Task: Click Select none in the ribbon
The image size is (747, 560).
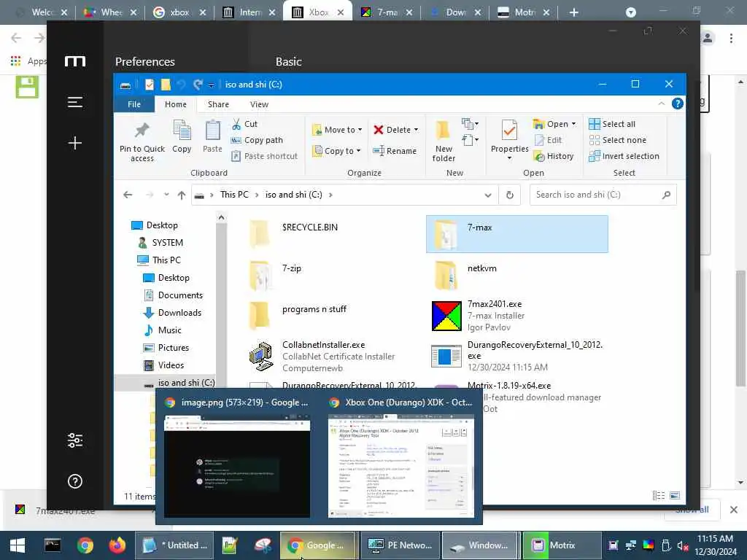Action: (618, 140)
